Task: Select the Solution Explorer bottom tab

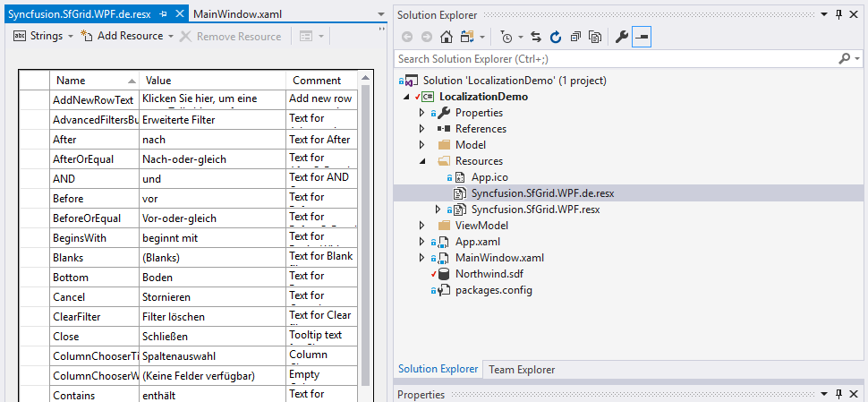Action: 438,369
